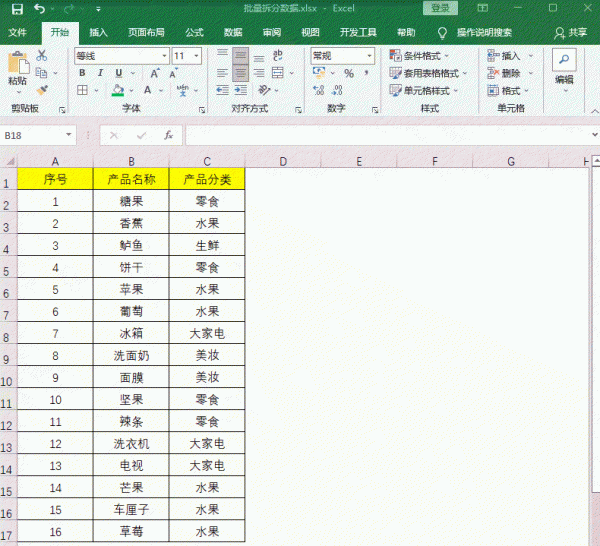Undo the last action
The height and width of the screenshot is (546, 600).
pos(39,8)
